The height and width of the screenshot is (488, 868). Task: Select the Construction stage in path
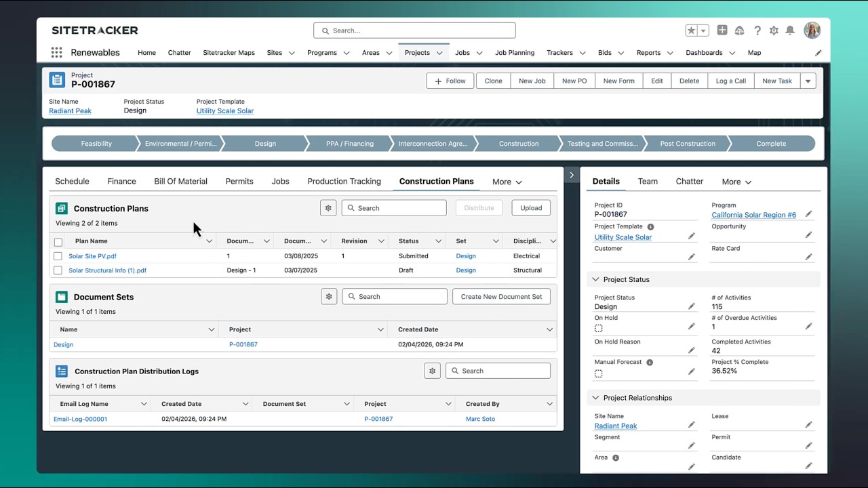pyautogui.click(x=519, y=144)
